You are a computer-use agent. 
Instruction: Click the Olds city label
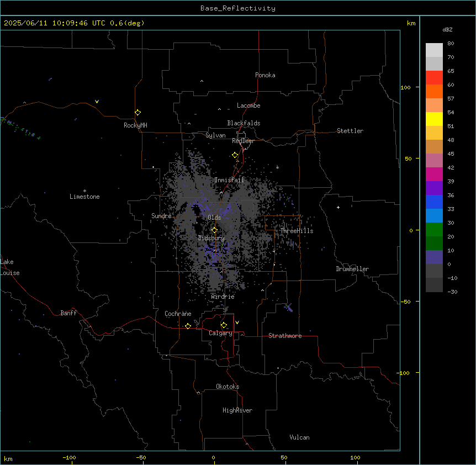pos(214,218)
